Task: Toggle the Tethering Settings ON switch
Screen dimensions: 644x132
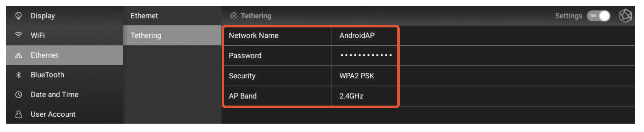Action: [598, 16]
